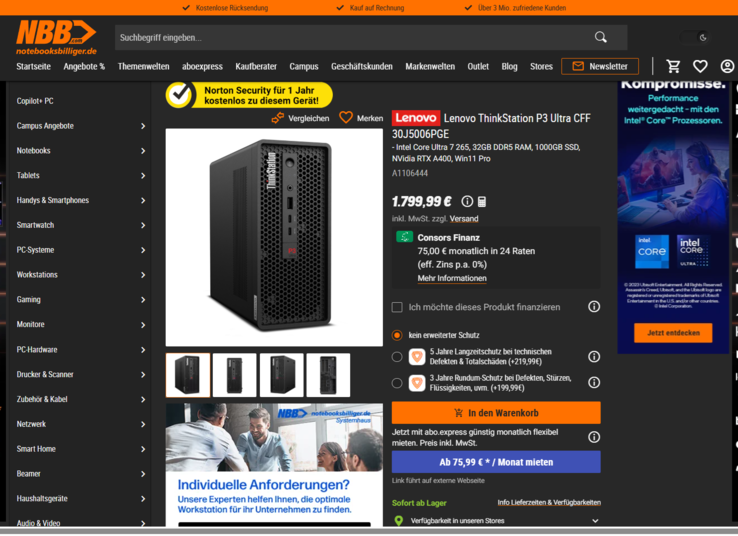Click the Norton Security checkmark badge
The image size is (738, 536).
(x=179, y=95)
